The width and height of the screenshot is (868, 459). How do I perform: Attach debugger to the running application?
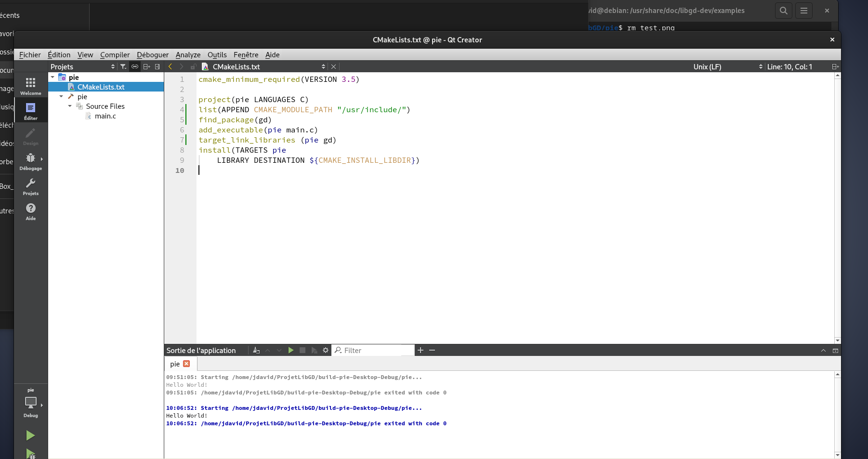coord(314,350)
